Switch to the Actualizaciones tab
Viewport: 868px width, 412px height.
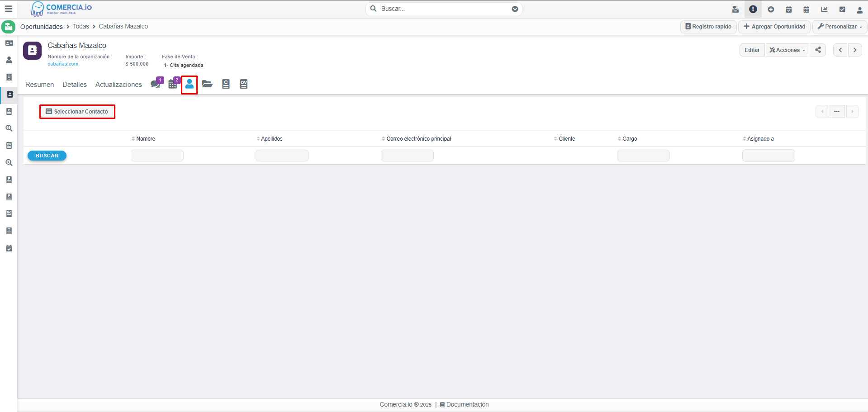point(119,85)
